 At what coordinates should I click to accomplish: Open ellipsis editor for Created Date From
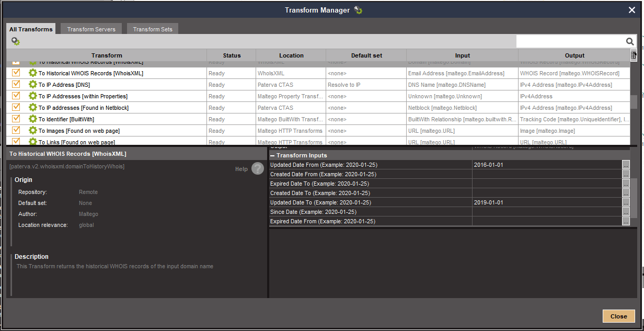click(x=626, y=175)
